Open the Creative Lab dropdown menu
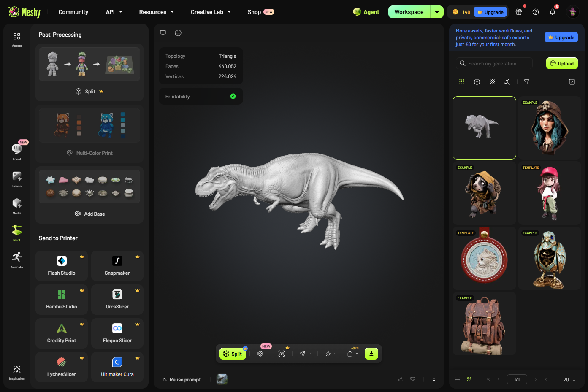Viewport: 588px width, 392px height. 211,12
